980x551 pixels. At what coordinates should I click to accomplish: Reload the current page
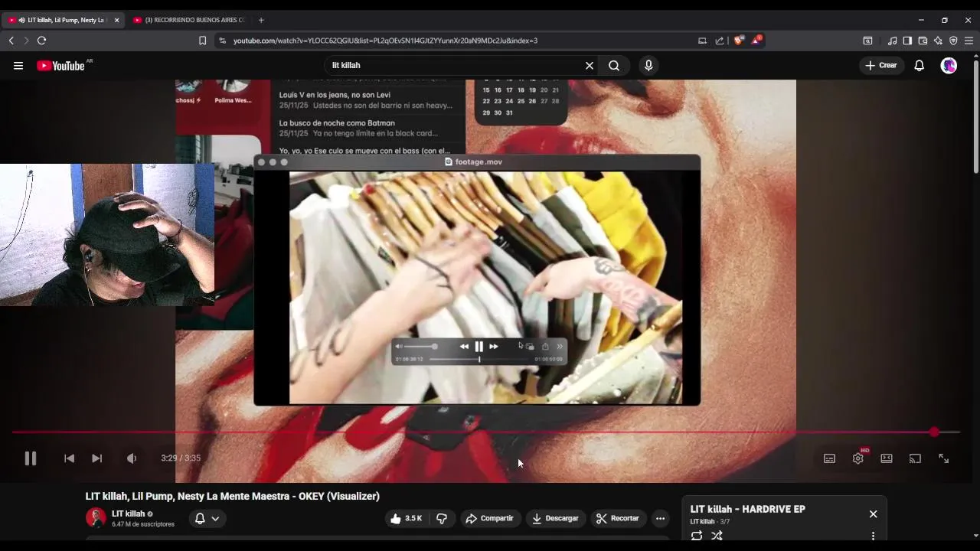(42, 41)
